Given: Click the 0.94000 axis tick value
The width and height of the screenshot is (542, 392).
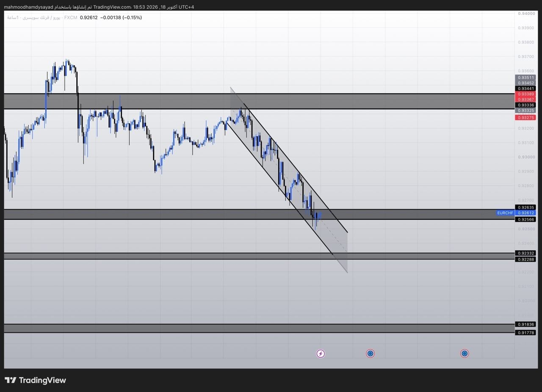Looking at the screenshot, I should point(525,14).
